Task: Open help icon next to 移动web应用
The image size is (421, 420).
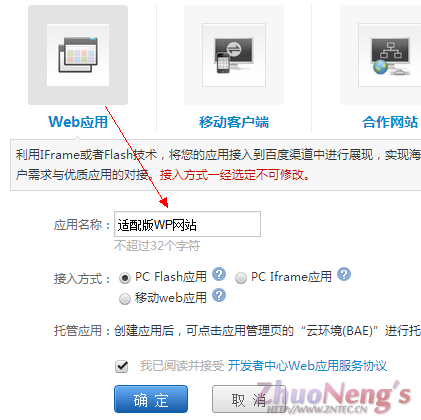Action: [x=219, y=295]
